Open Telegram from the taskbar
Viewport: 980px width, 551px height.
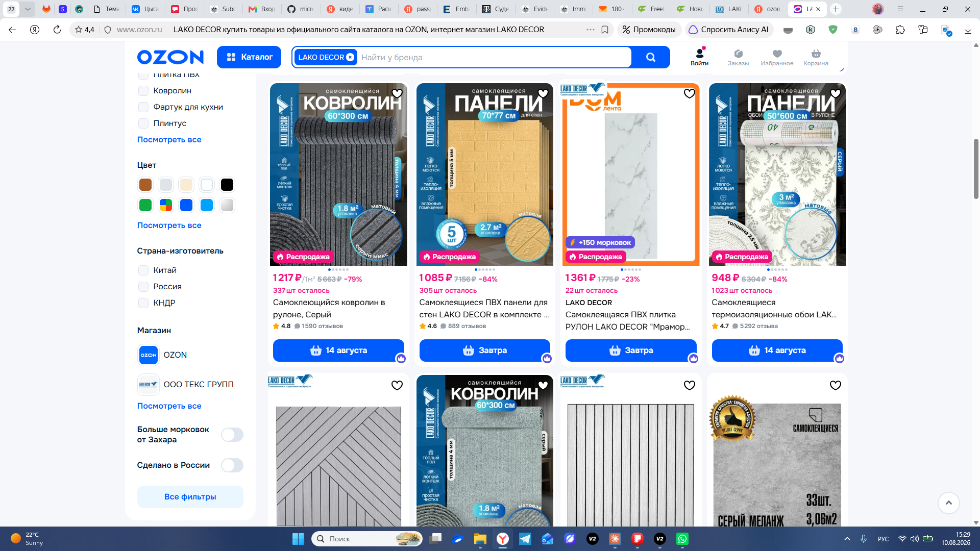525,539
